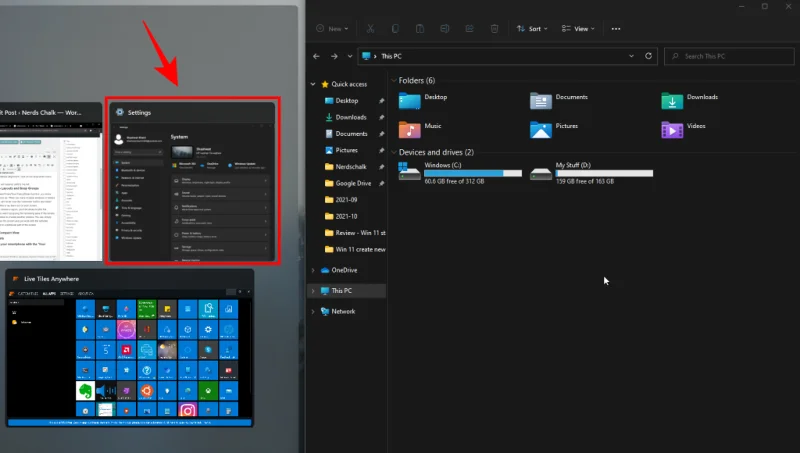This screenshot has width=800, height=453.
Task: Select Google Drive folder in sidebar
Action: (x=352, y=183)
